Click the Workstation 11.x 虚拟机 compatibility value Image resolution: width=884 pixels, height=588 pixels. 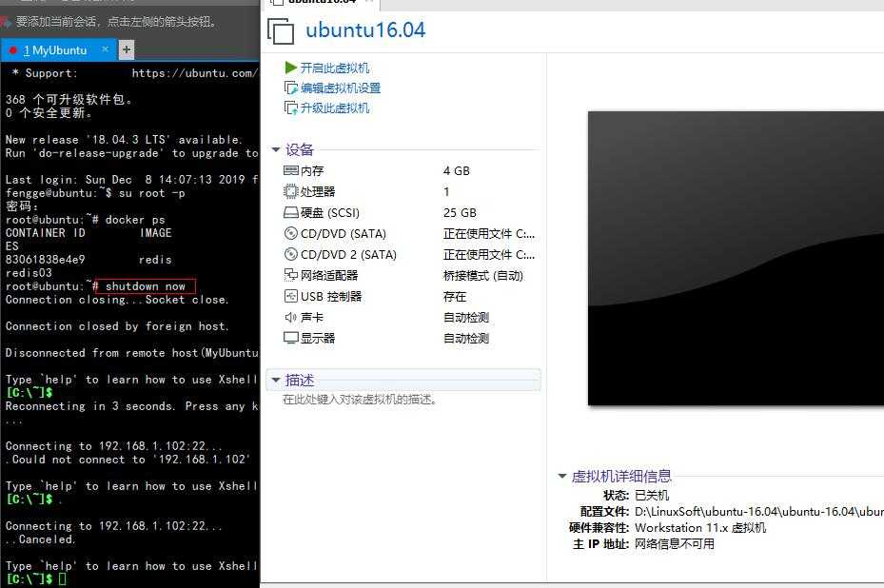700,528
